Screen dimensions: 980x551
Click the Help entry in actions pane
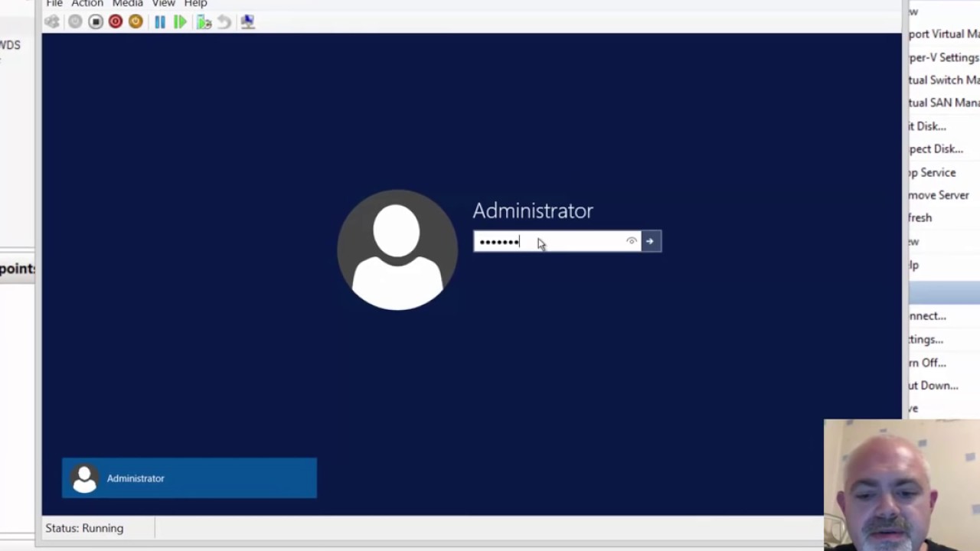(x=914, y=265)
